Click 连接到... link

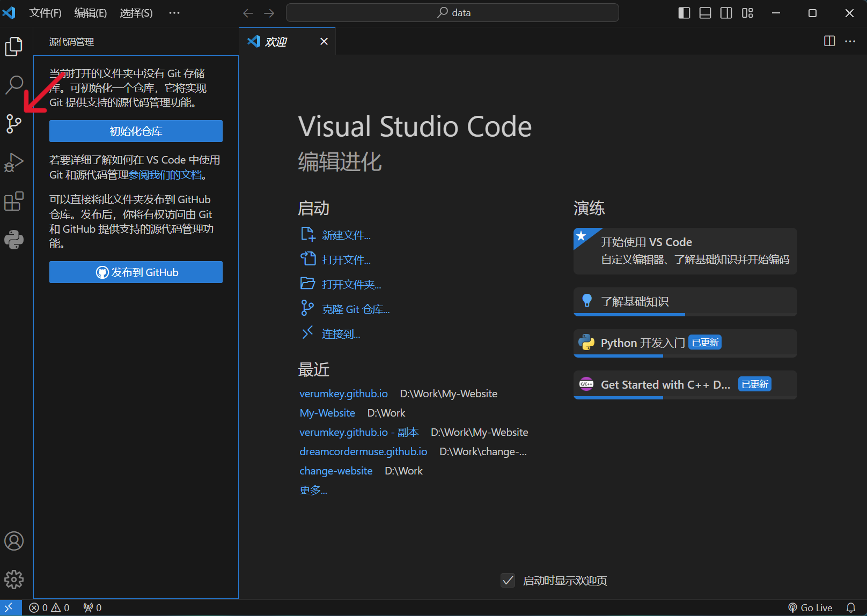tap(341, 334)
